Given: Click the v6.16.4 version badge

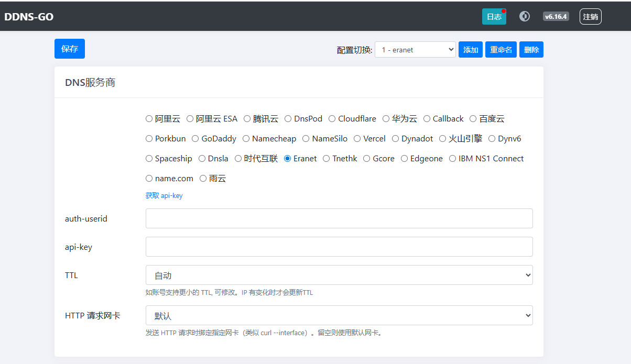Looking at the screenshot, I should pyautogui.click(x=556, y=16).
